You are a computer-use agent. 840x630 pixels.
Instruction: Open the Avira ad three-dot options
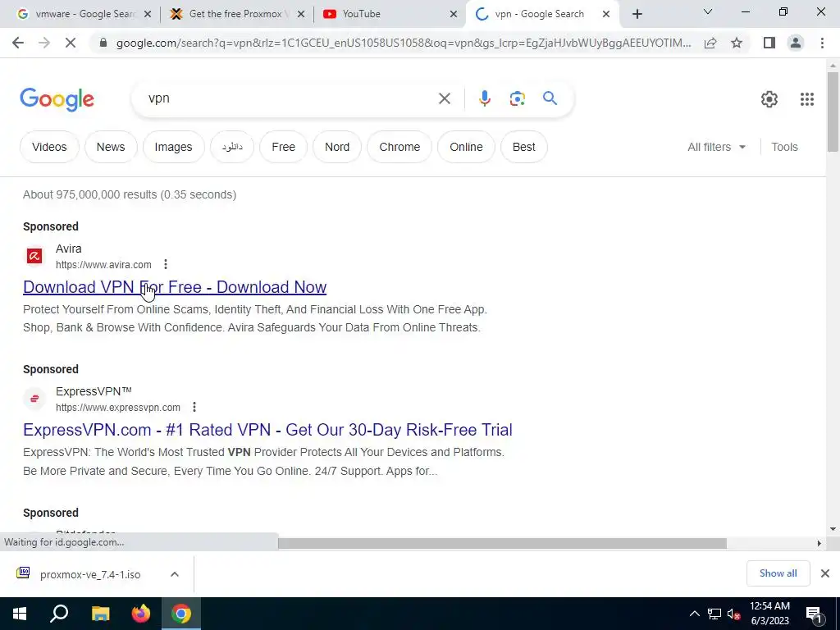point(166,264)
